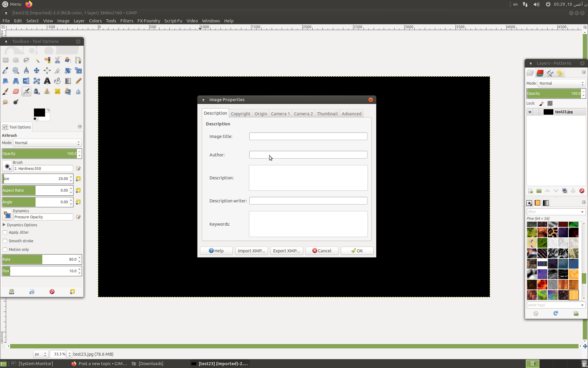Switch to the Camera 1 tab
The width and height of the screenshot is (588, 368).
280,113
